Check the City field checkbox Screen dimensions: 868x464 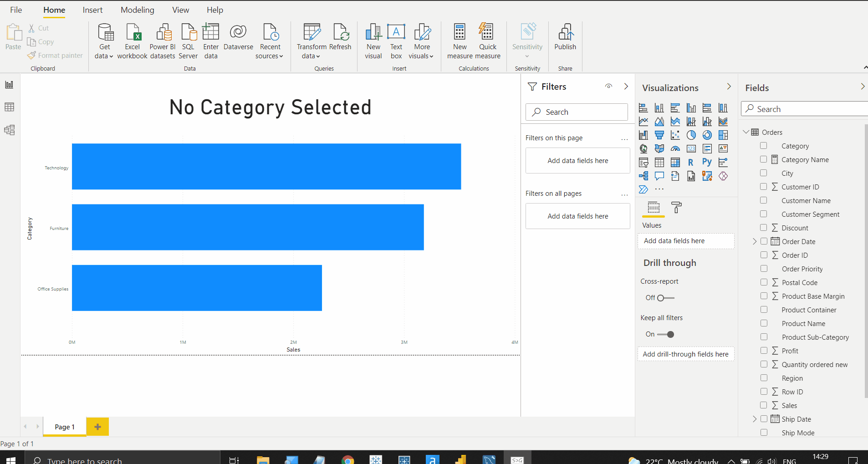(x=764, y=173)
